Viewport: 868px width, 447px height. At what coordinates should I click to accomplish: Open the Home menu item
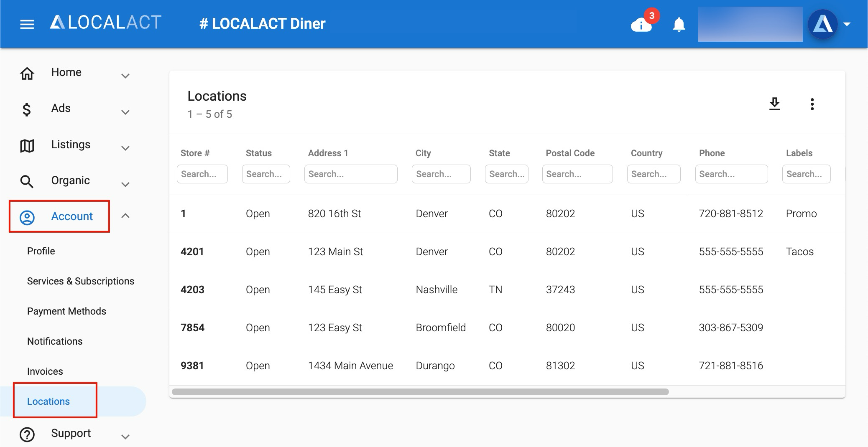click(x=66, y=72)
